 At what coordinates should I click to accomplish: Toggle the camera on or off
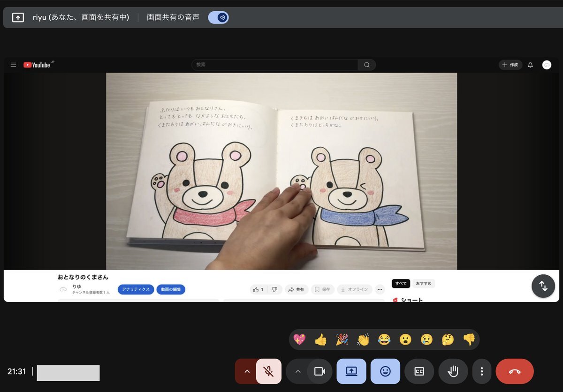320,371
